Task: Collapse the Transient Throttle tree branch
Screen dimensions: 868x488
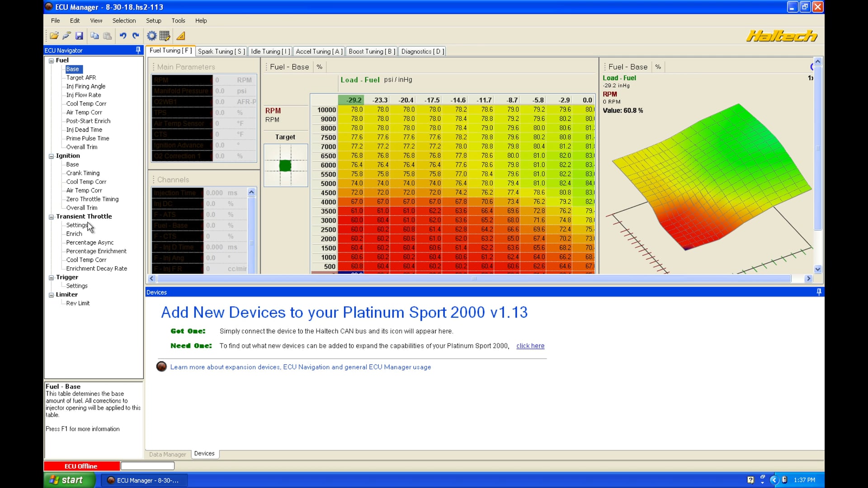Action: 52,217
